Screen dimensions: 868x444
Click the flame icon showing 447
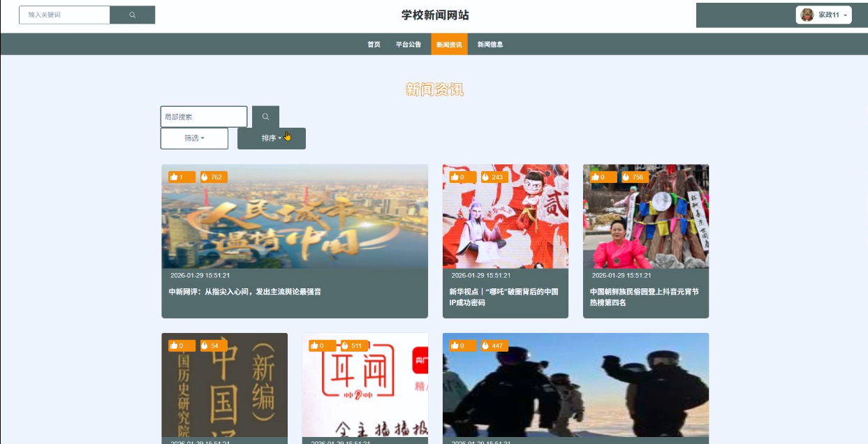click(x=485, y=346)
